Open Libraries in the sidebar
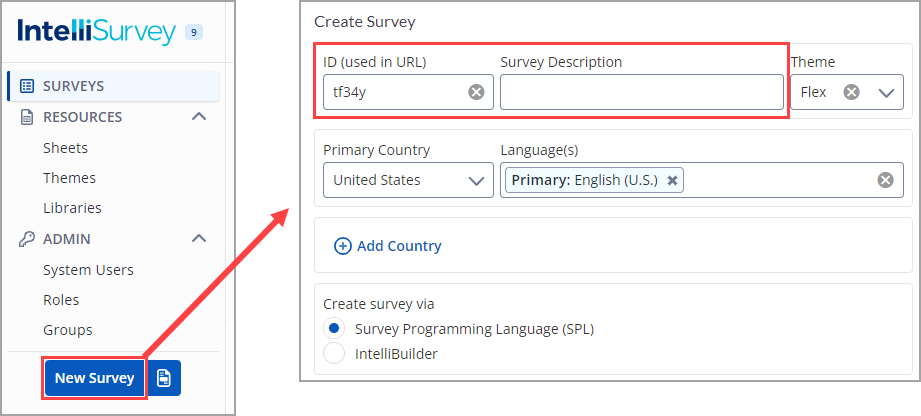921x416 pixels. pos(72,208)
